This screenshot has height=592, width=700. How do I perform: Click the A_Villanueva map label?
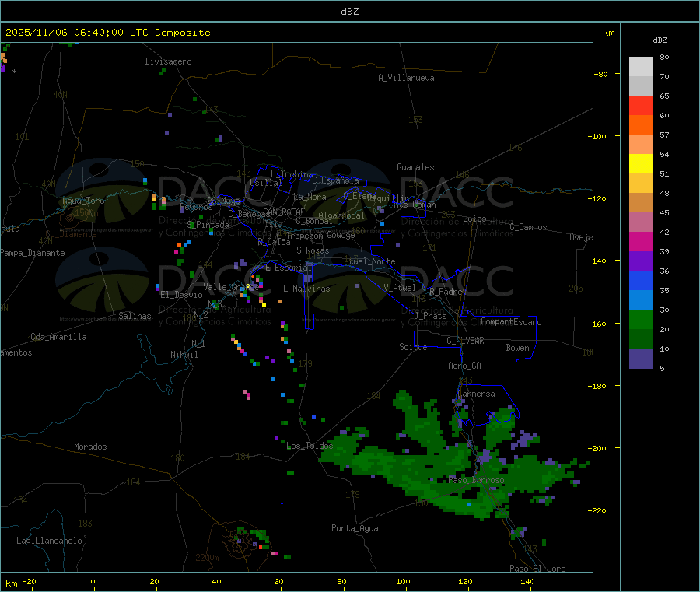coord(406,78)
